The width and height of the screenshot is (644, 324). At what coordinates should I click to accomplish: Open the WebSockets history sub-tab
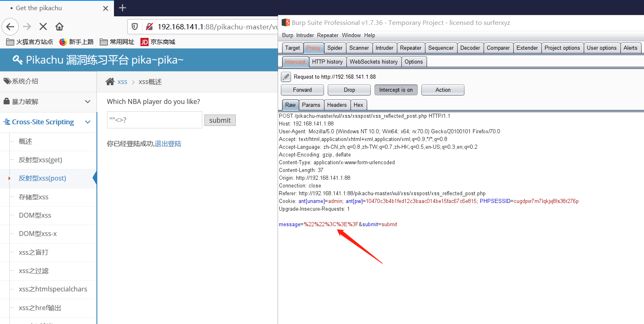(374, 62)
